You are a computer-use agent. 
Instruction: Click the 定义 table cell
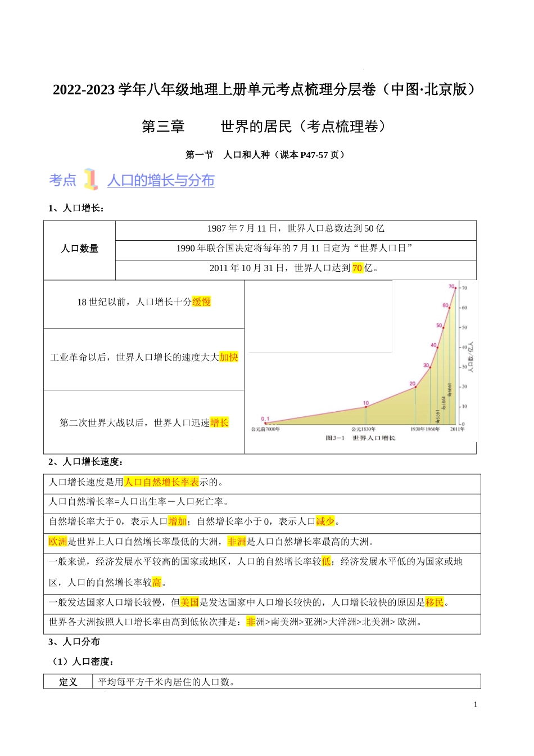pyautogui.click(x=68, y=682)
